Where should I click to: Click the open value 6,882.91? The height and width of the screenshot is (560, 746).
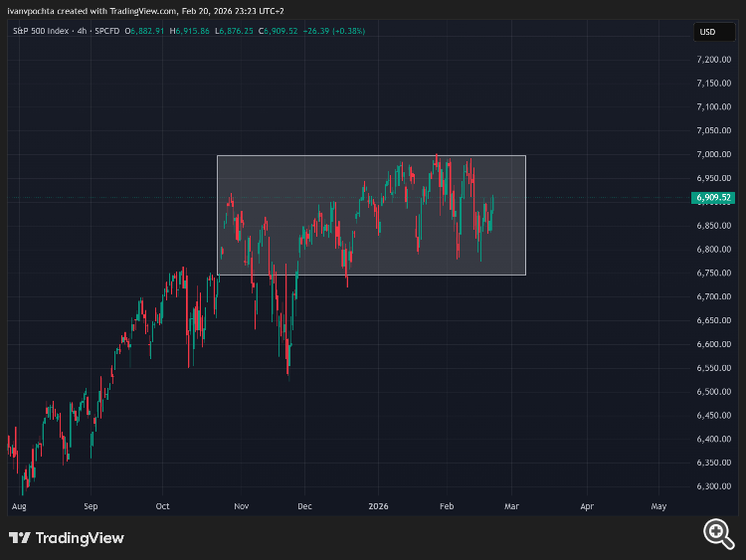147,31
